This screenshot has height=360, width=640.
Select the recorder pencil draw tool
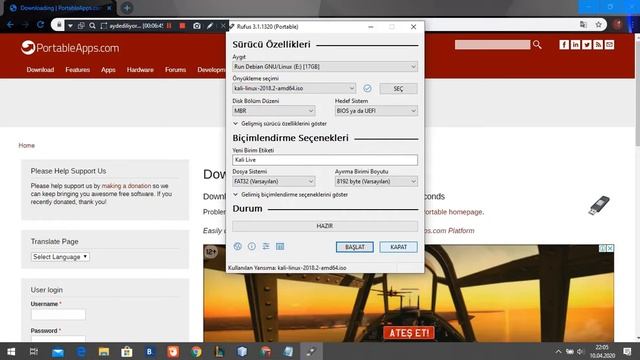click(210, 26)
